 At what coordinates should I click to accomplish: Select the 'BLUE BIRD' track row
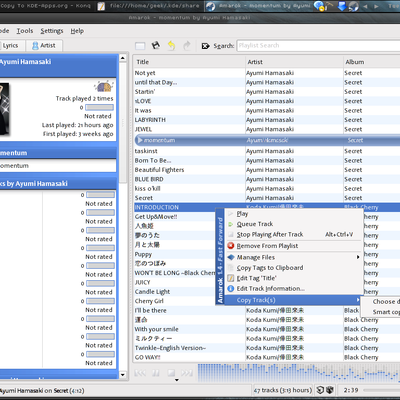coord(267,179)
